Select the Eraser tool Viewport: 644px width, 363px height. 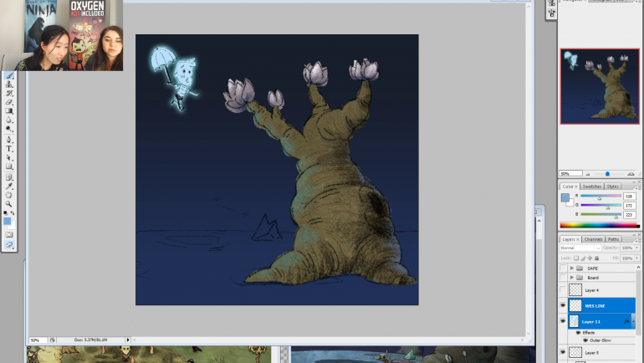(x=9, y=102)
